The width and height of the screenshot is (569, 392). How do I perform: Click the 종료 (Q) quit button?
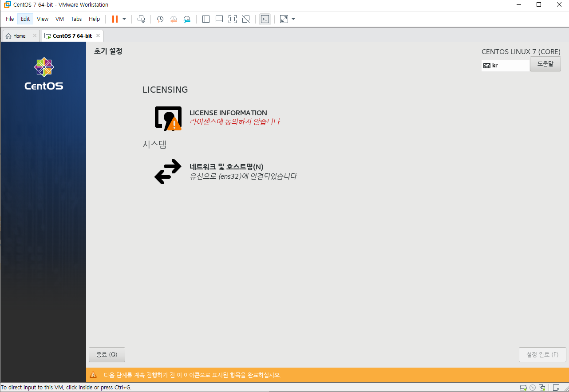pyautogui.click(x=107, y=355)
